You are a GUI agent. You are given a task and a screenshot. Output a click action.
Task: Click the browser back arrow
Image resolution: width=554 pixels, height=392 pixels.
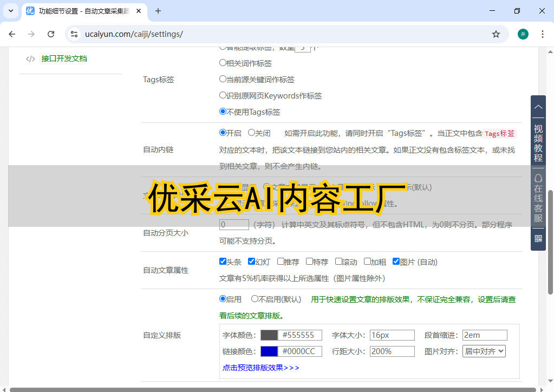point(12,34)
